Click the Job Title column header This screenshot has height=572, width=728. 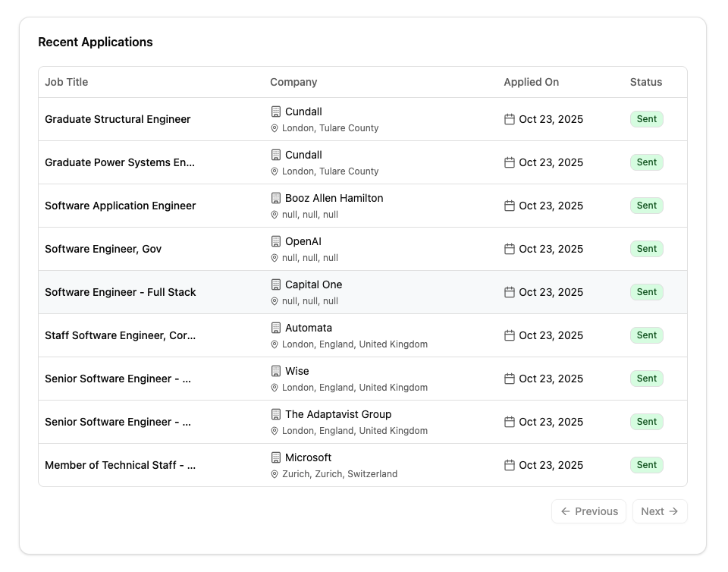67,82
